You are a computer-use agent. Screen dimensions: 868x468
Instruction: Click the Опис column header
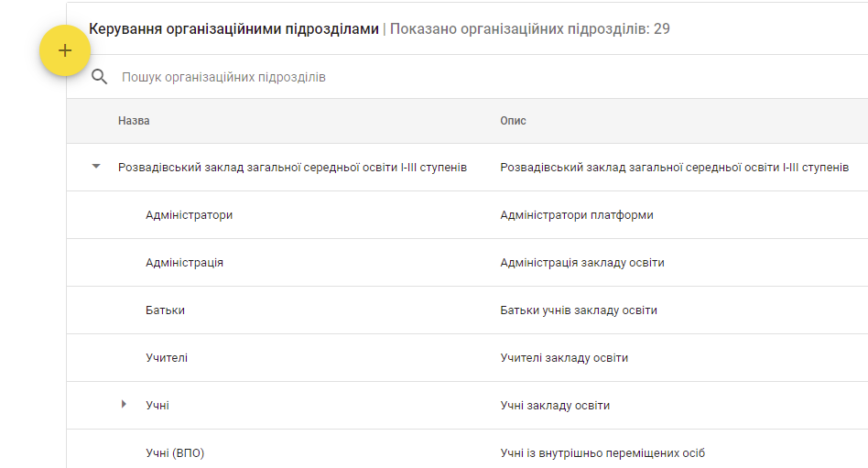[513, 121]
